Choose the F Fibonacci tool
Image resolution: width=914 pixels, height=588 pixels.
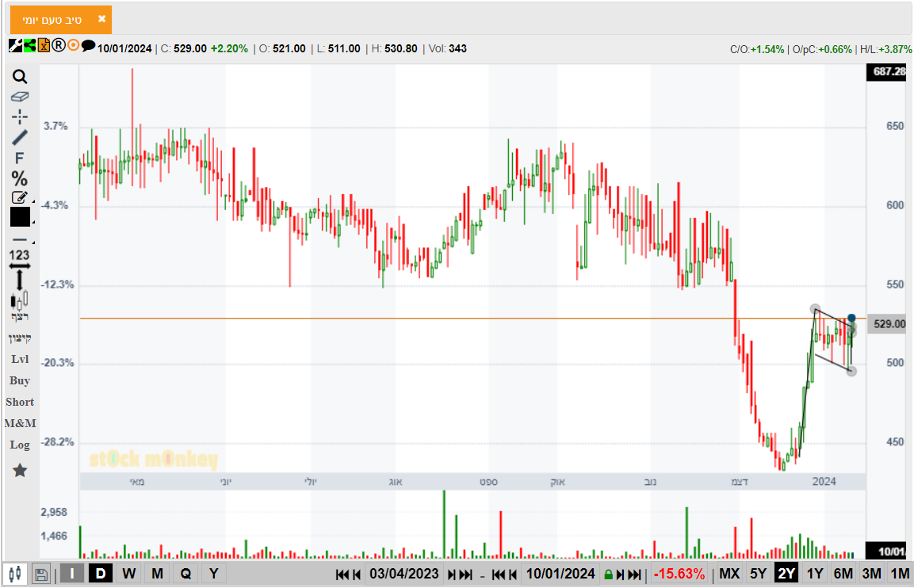click(x=20, y=158)
